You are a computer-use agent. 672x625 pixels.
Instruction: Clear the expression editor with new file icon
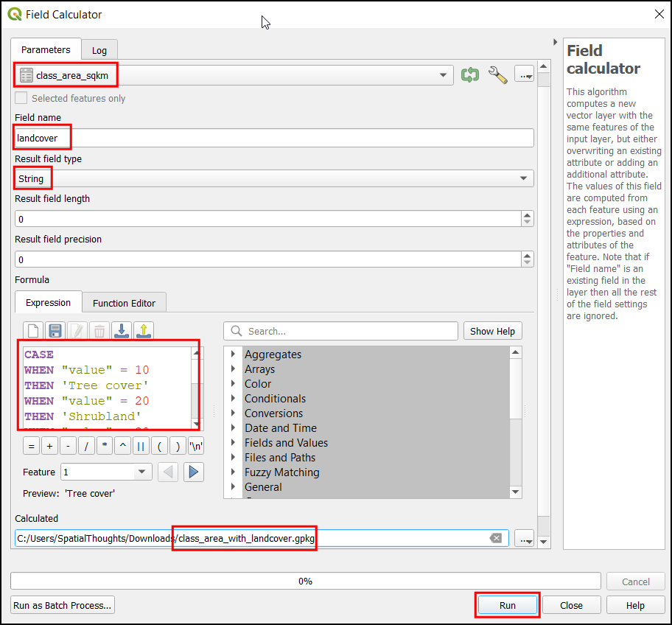tap(33, 331)
